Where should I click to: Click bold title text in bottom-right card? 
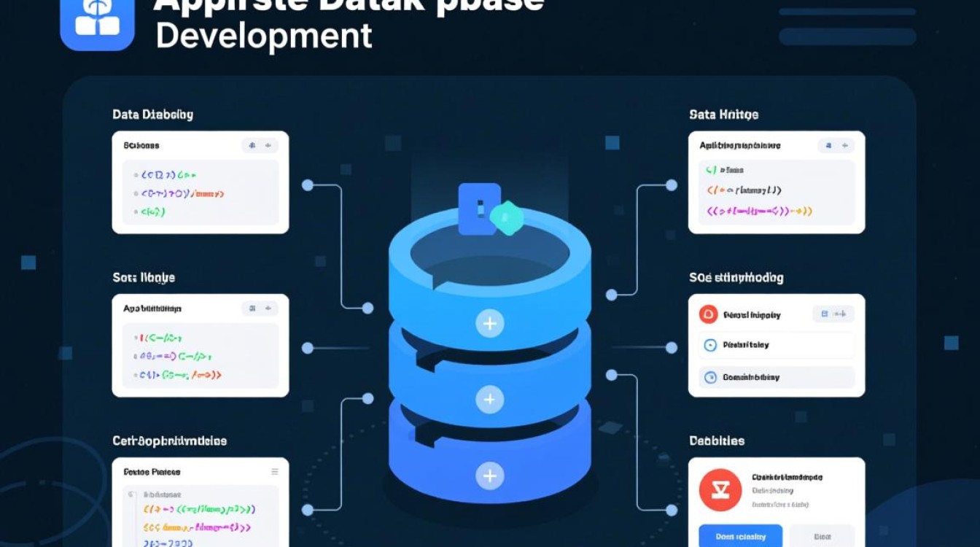point(787,477)
